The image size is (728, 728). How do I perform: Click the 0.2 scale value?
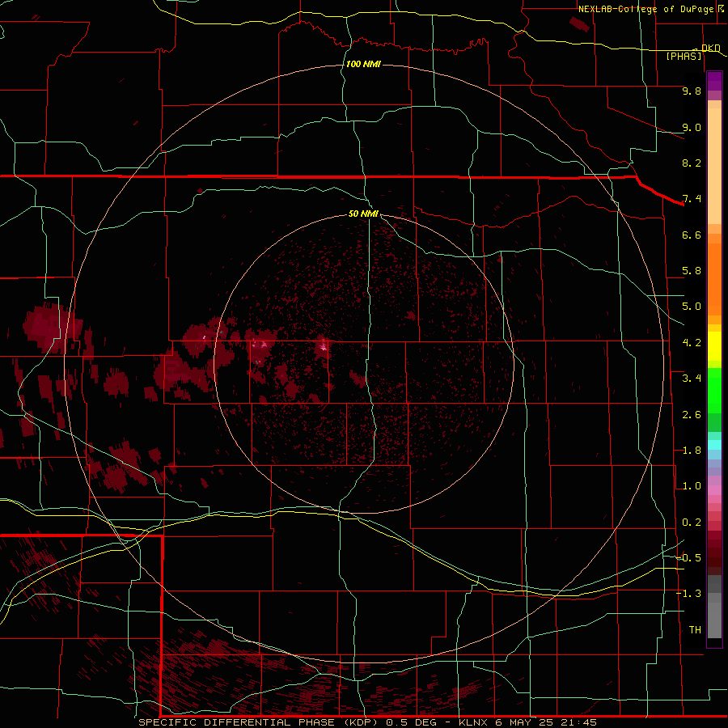coord(692,523)
